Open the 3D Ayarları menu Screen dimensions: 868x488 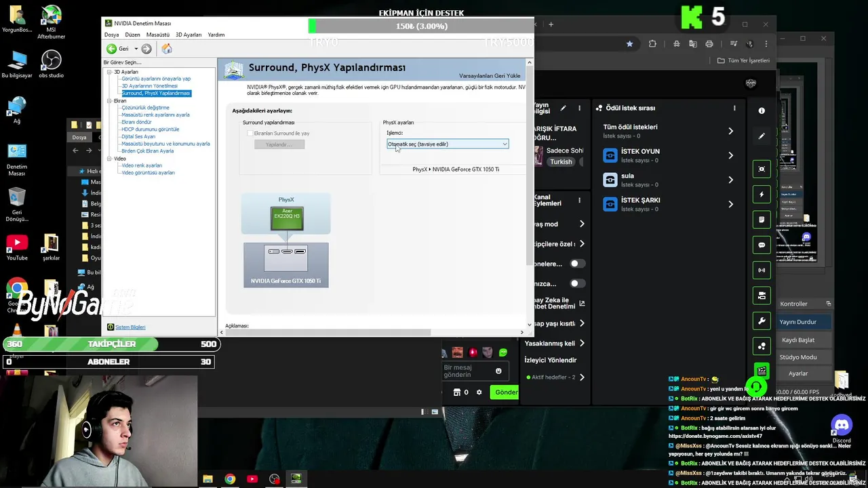coord(189,35)
